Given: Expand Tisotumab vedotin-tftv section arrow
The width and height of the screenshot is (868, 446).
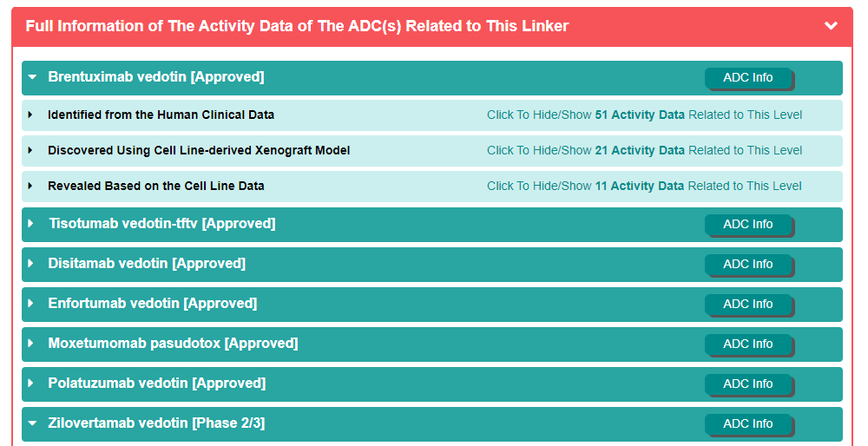Looking at the screenshot, I should (31, 224).
